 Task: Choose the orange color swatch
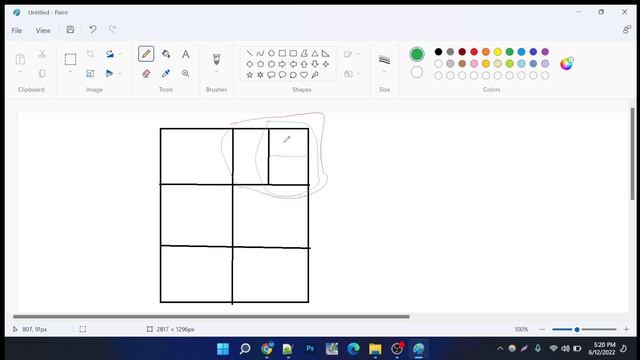pos(486,52)
